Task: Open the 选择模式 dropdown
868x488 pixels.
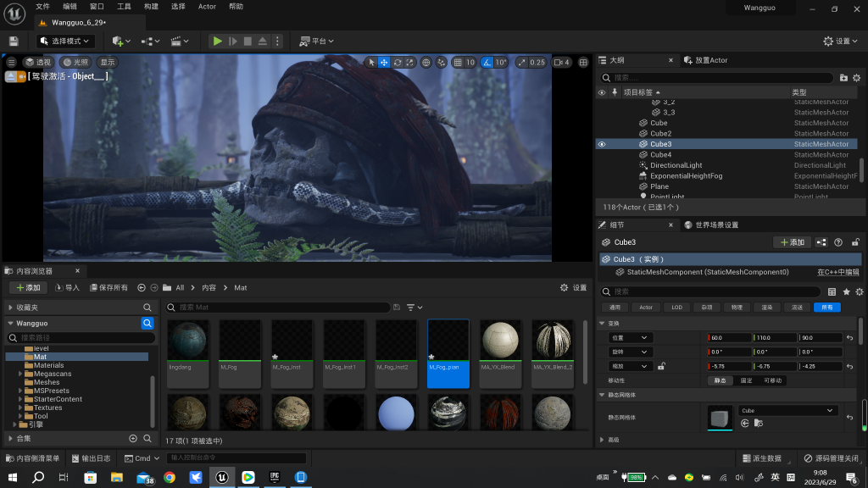Action: pos(65,41)
